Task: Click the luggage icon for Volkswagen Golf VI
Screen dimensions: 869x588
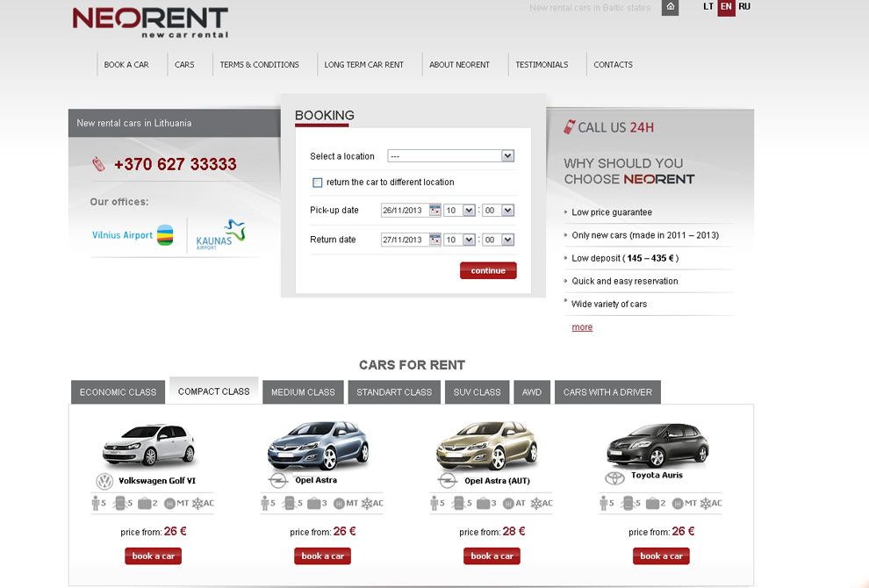Action: 145,503
